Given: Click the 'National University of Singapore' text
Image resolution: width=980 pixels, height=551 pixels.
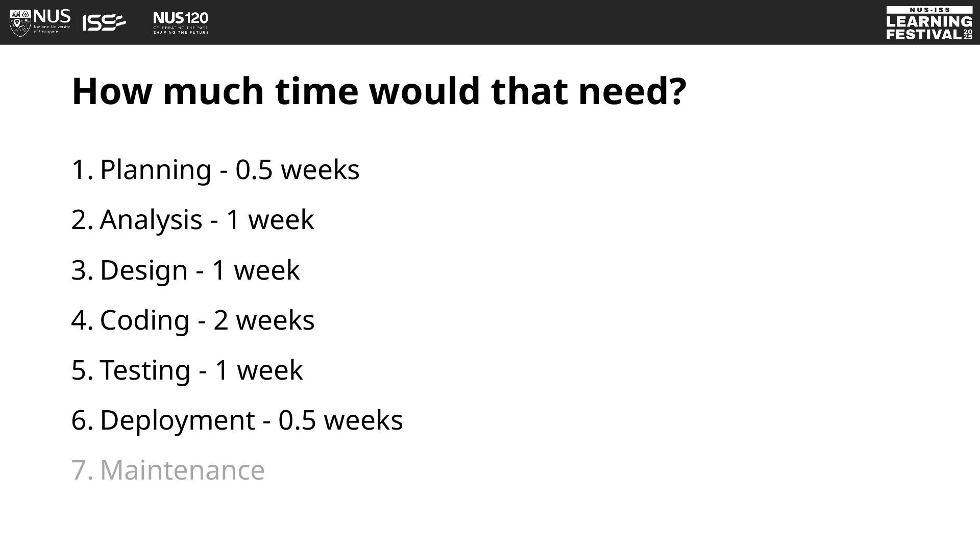Looking at the screenshot, I should (x=52, y=29).
